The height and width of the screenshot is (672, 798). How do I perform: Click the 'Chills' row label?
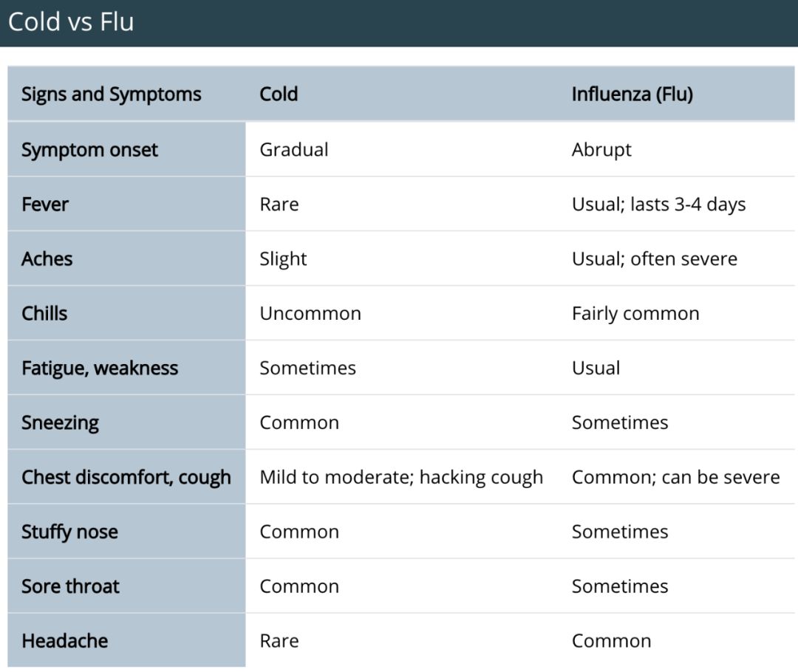[x=44, y=313]
